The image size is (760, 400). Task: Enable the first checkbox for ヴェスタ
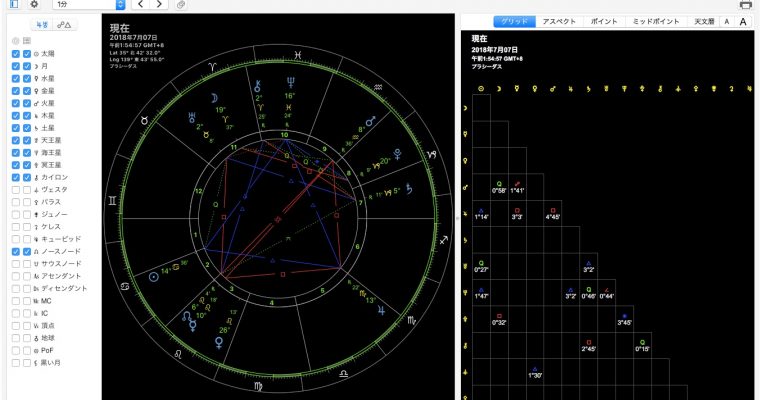point(16,190)
